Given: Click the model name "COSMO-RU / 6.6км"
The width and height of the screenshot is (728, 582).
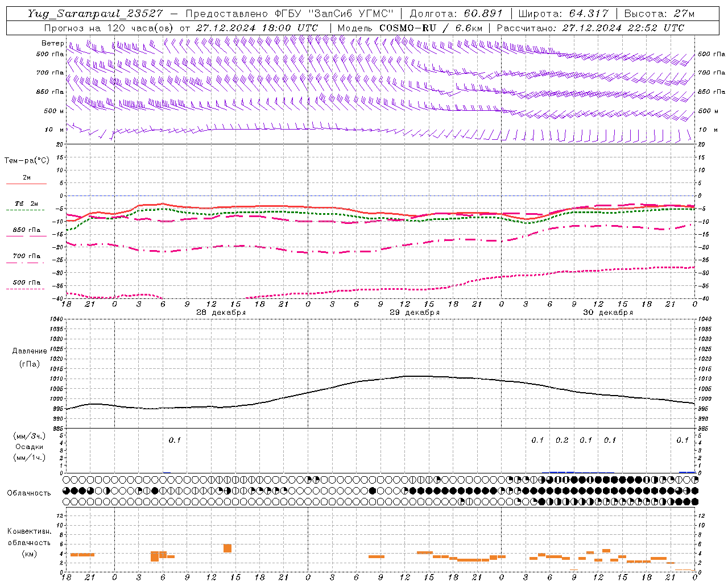Looking at the screenshot, I should [x=431, y=28].
